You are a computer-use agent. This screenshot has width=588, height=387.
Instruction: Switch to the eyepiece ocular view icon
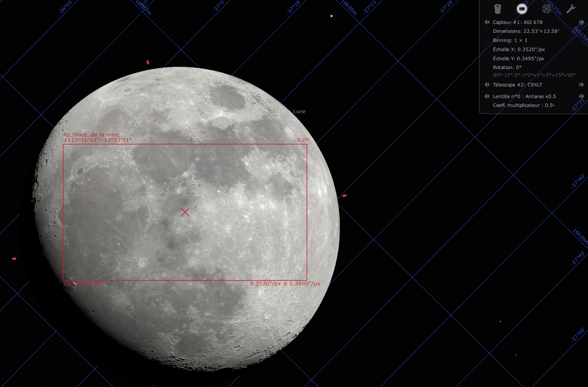(x=497, y=9)
